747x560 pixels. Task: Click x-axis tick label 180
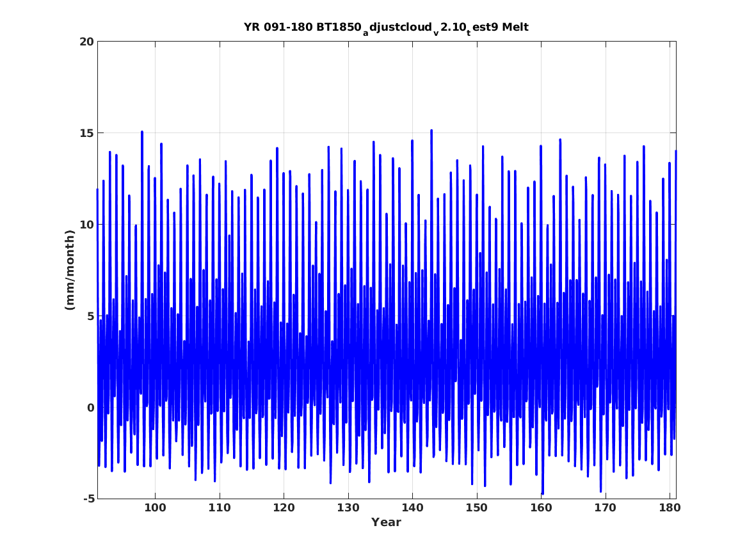(x=670, y=508)
